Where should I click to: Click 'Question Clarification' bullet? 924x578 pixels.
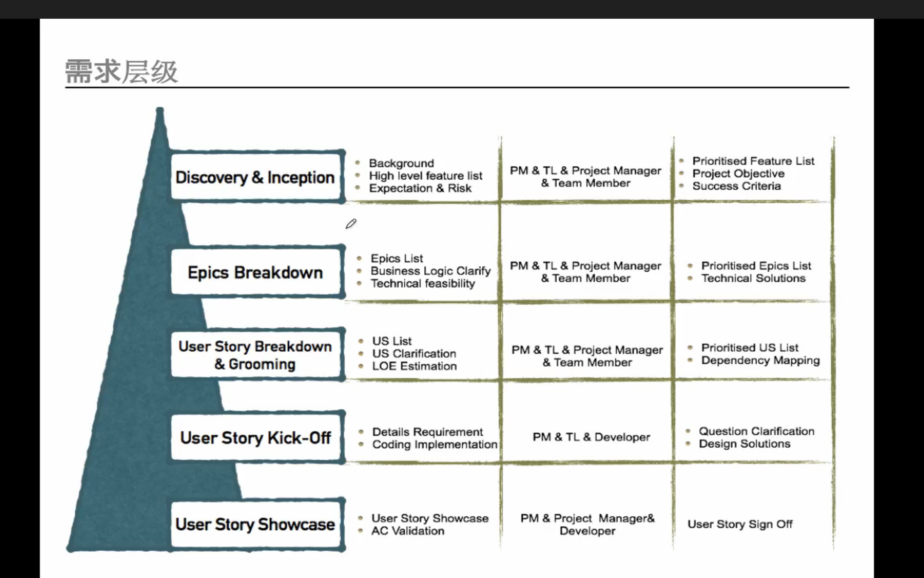(756, 431)
